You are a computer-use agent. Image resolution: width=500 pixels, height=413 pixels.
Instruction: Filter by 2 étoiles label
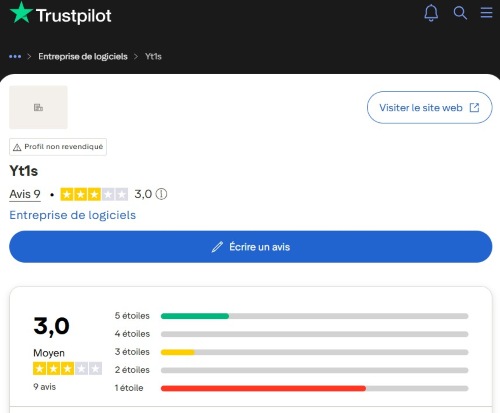132,370
